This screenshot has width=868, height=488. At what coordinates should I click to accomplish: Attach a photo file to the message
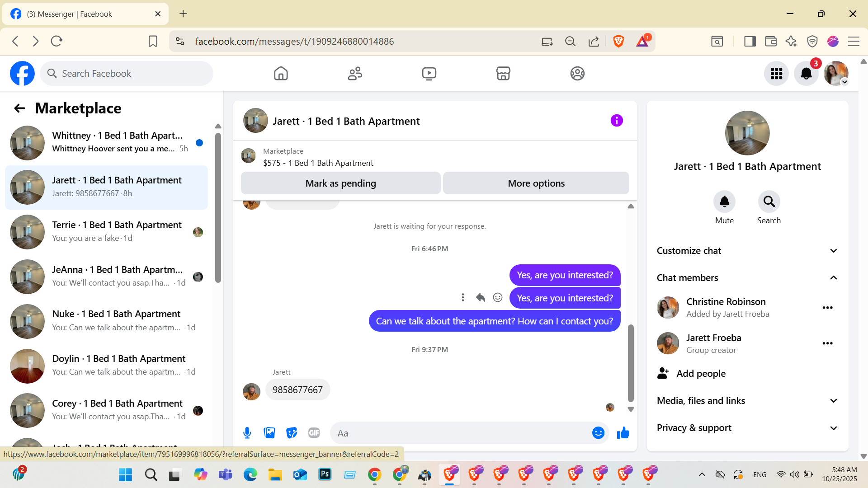tap(269, 433)
